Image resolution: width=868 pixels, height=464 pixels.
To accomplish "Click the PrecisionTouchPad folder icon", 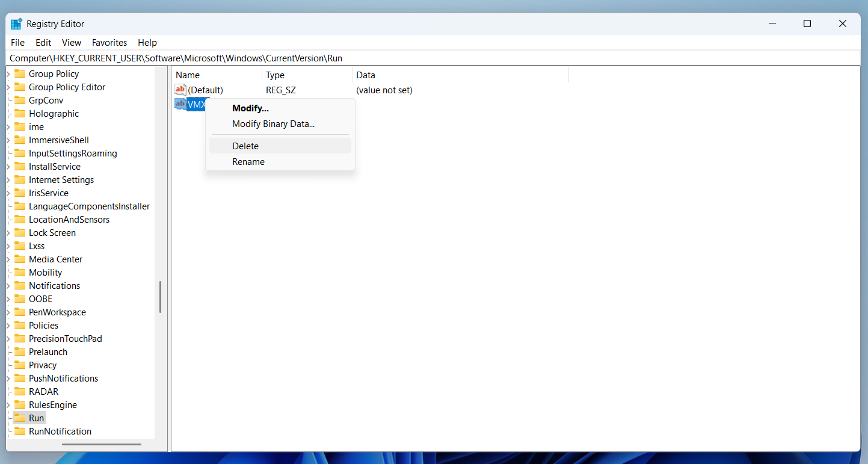I will 20,339.
